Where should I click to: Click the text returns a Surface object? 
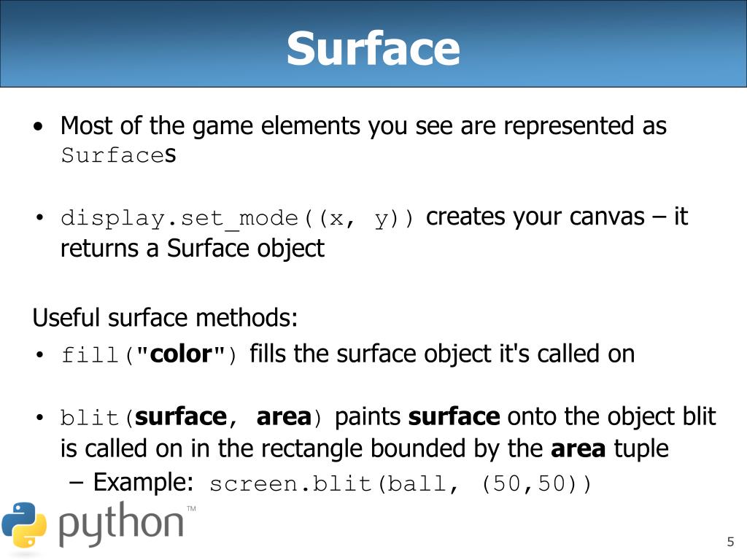click(193, 249)
